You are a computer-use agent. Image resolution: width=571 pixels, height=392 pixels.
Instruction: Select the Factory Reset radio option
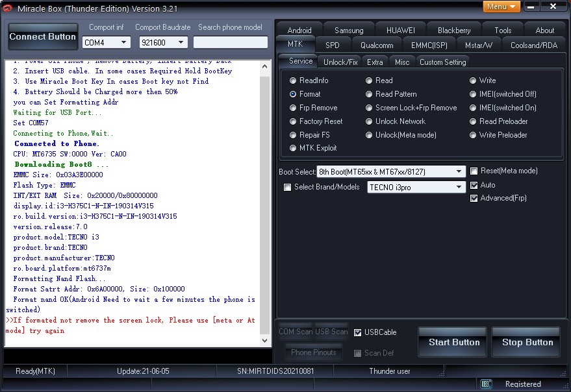(316, 121)
